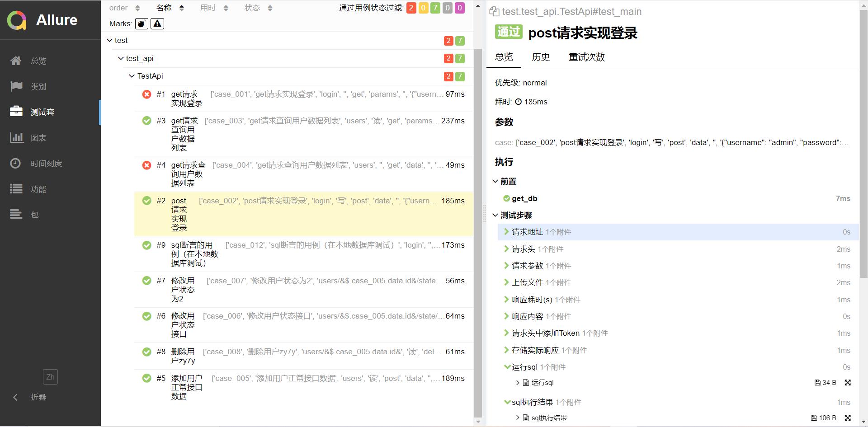Select case #9 sql断言的用例
Image resolution: width=868 pixels, height=427 pixels.
click(304, 254)
